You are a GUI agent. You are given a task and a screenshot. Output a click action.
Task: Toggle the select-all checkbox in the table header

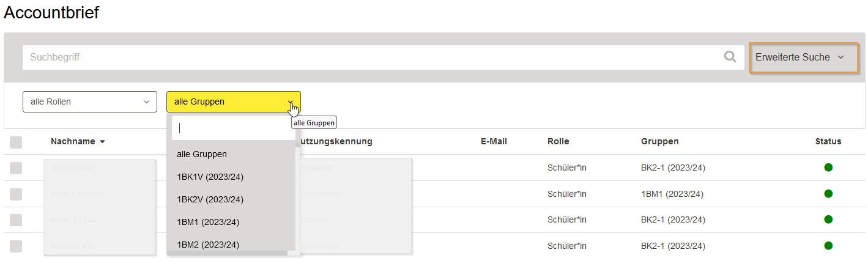click(16, 142)
